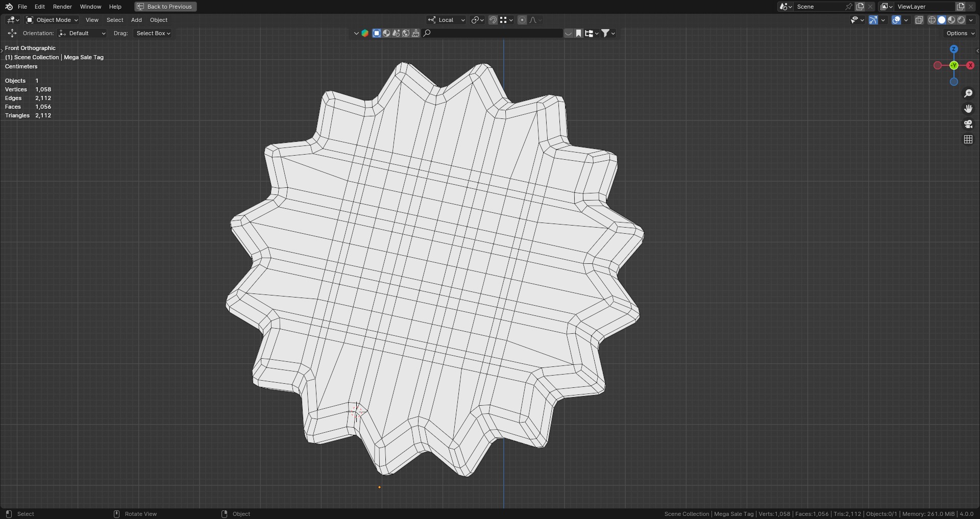Open shading options dropdown arrow

(x=971, y=20)
